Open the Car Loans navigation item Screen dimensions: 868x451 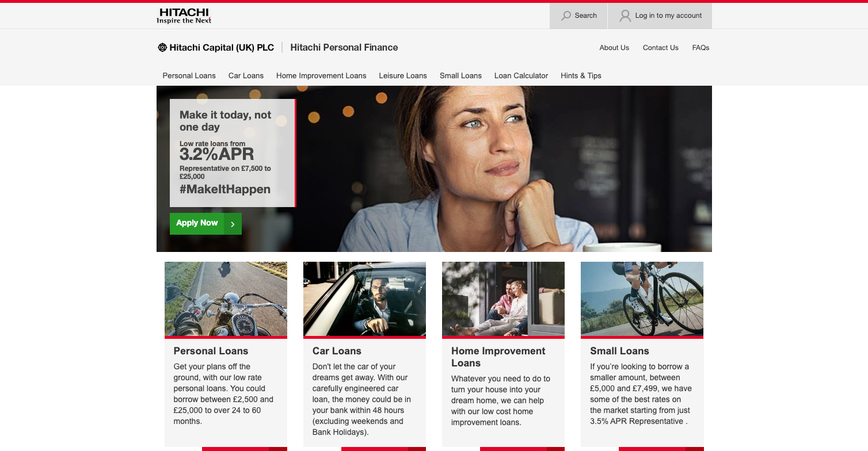[x=246, y=76]
